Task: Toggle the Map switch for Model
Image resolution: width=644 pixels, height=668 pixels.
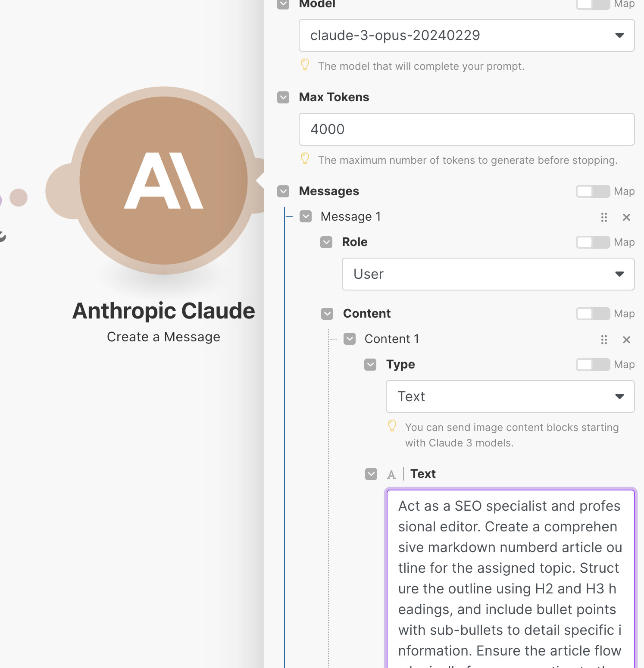Action: click(593, 4)
